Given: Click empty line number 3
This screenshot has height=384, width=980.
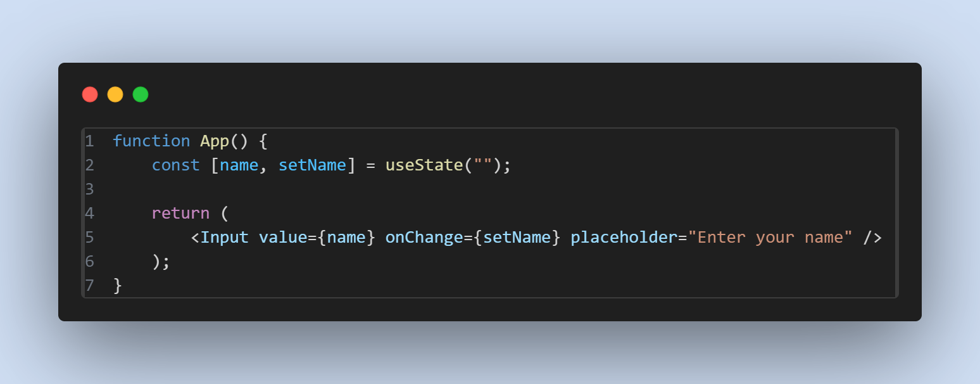Looking at the screenshot, I should point(89,189).
